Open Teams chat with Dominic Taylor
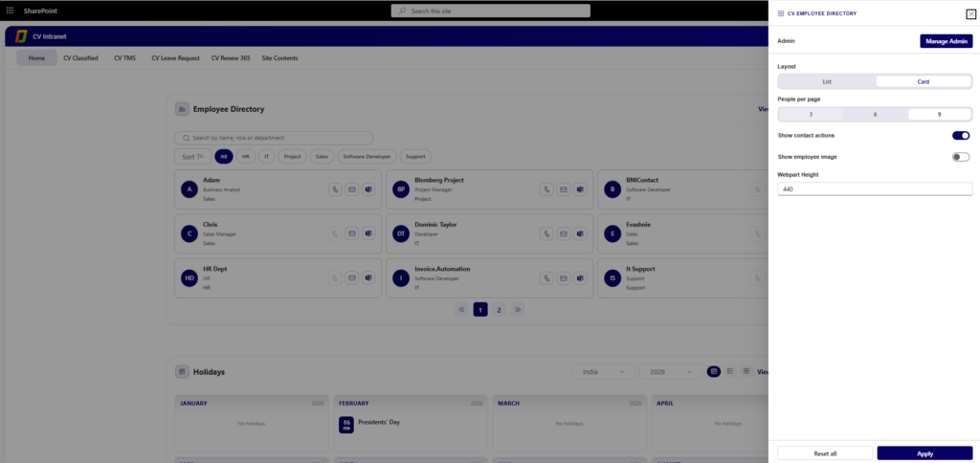This screenshot has height=463, width=980. [x=580, y=233]
